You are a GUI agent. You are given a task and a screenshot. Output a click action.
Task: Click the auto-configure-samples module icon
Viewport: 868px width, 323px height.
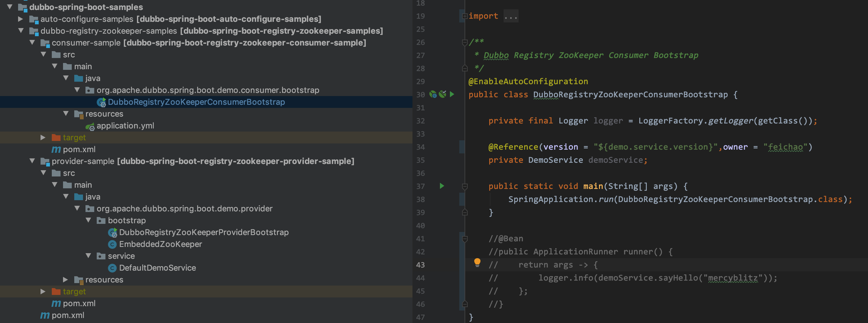[34, 19]
